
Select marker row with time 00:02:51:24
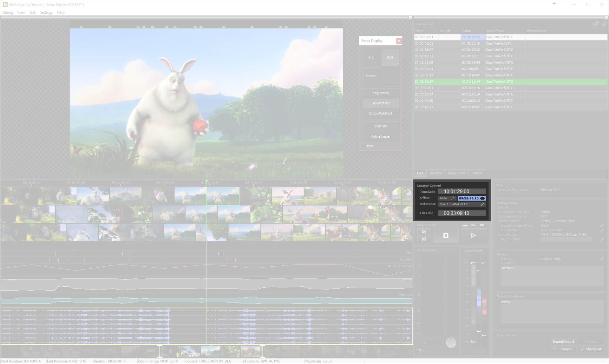(511, 81)
